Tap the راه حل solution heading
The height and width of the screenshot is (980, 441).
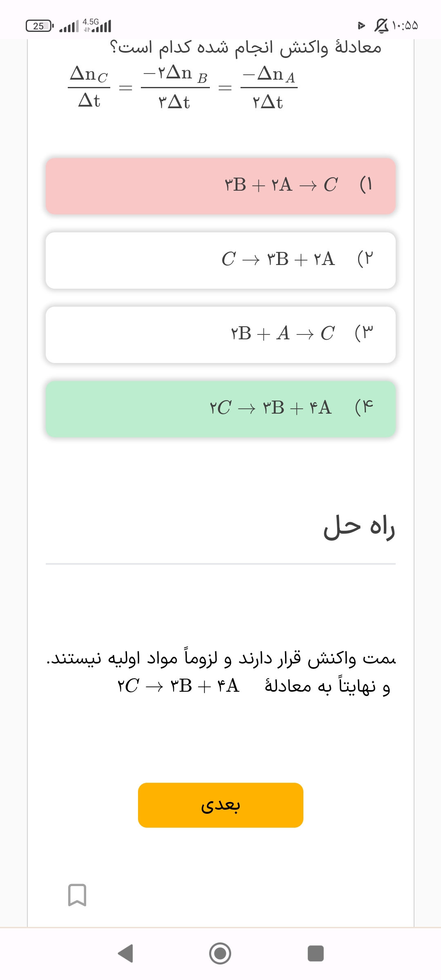(x=359, y=527)
